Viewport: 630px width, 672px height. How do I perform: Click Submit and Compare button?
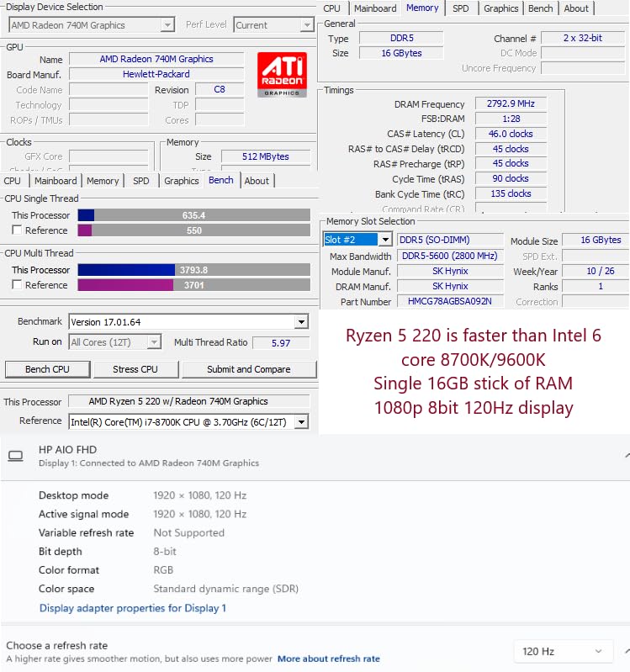(x=249, y=369)
